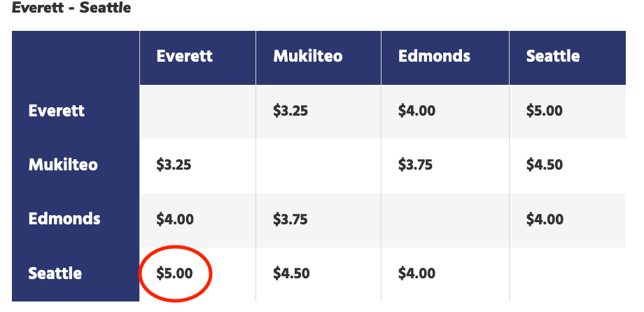The width and height of the screenshot is (644, 312).
Task: Select $3.75 fare in the Mukilteo row
Action: [415, 165]
